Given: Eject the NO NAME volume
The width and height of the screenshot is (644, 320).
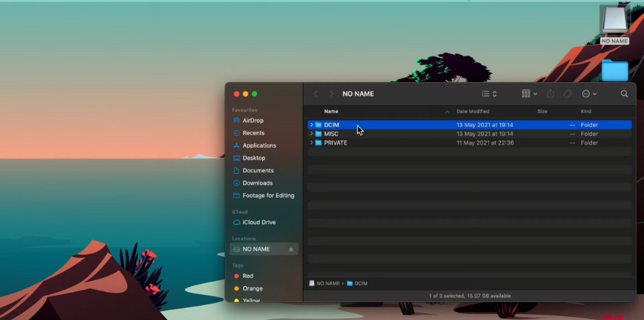Looking at the screenshot, I should coord(291,249).
